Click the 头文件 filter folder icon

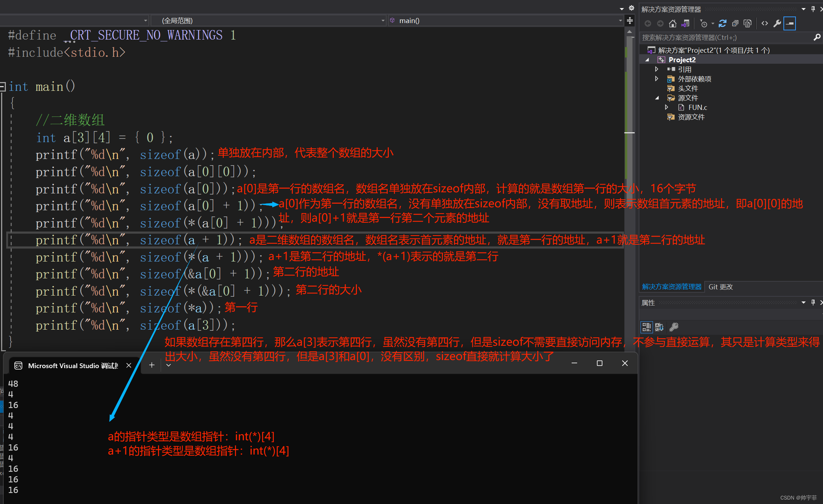click(x=671, y=88)
